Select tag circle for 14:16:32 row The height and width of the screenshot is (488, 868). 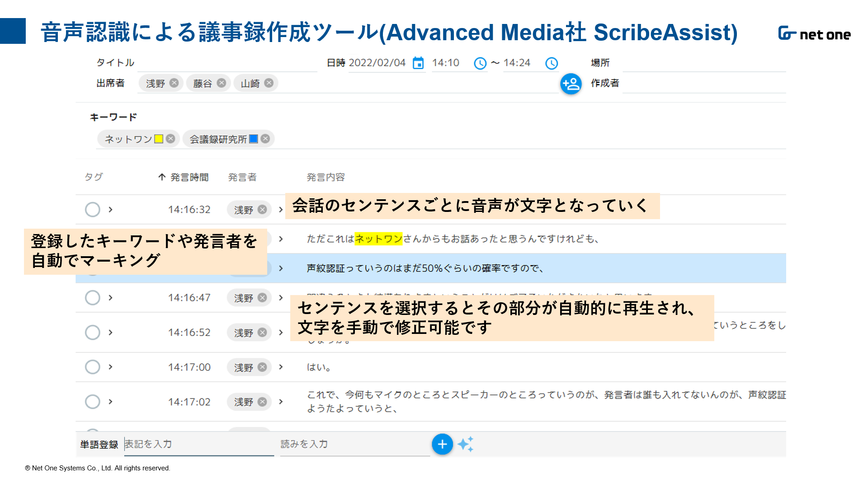tap(93, 210)
